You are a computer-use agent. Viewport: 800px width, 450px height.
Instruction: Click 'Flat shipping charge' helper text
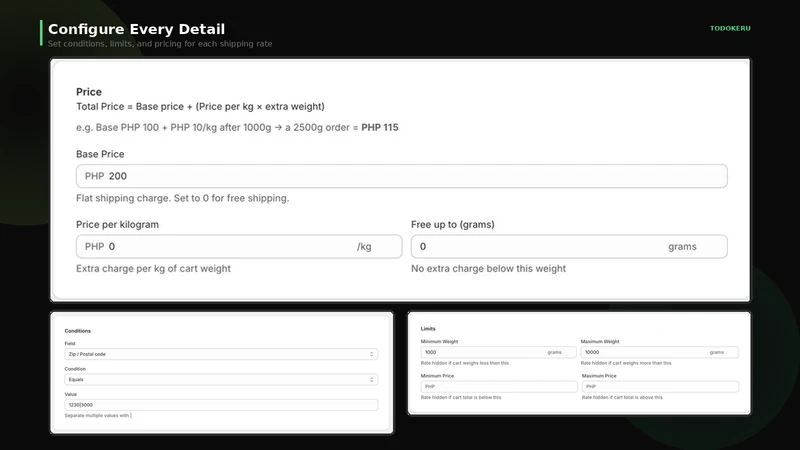182,198
